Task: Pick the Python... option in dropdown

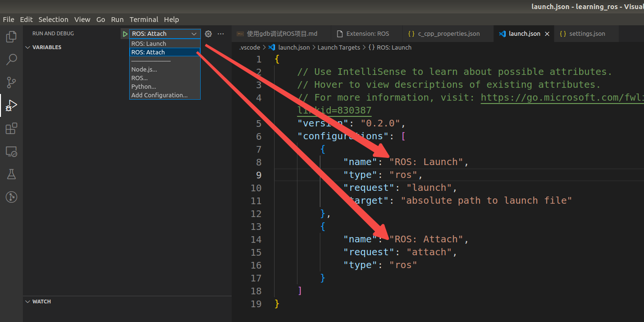Action: (x=143, y=86)
